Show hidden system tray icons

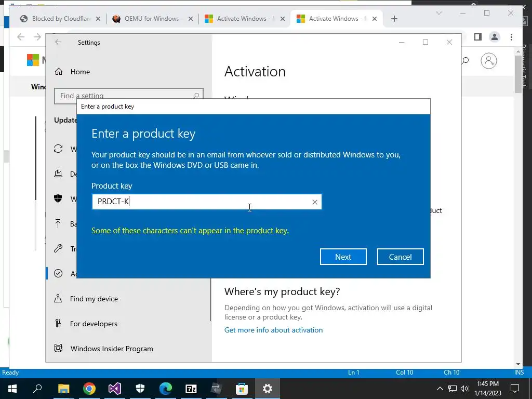pyautogui.click(x=440, y=389)
